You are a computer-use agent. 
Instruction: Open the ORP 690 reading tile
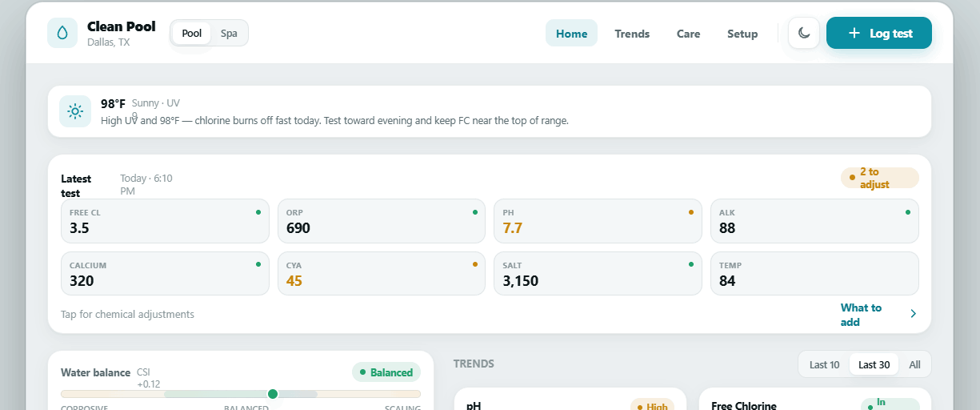[x=382, y=221]
